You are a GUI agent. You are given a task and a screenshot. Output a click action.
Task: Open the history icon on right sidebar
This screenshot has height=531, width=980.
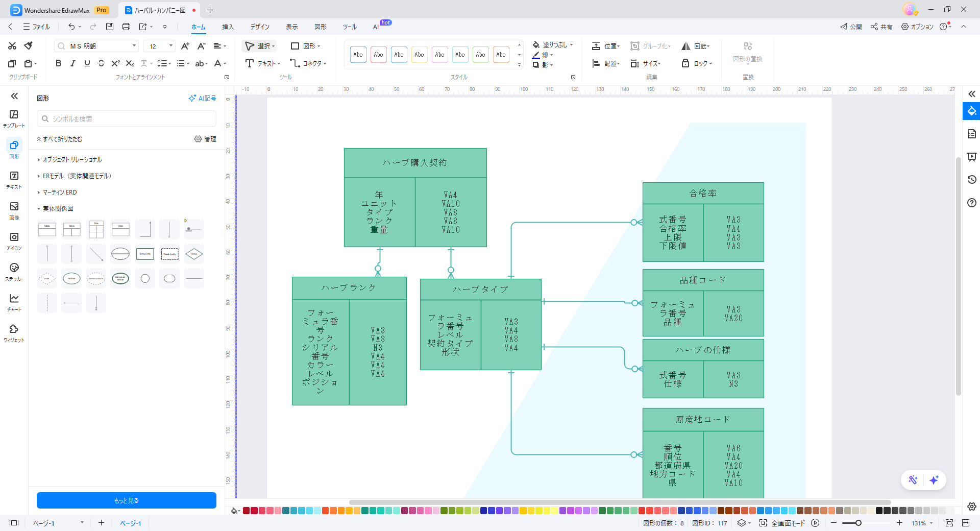point(971,179)
